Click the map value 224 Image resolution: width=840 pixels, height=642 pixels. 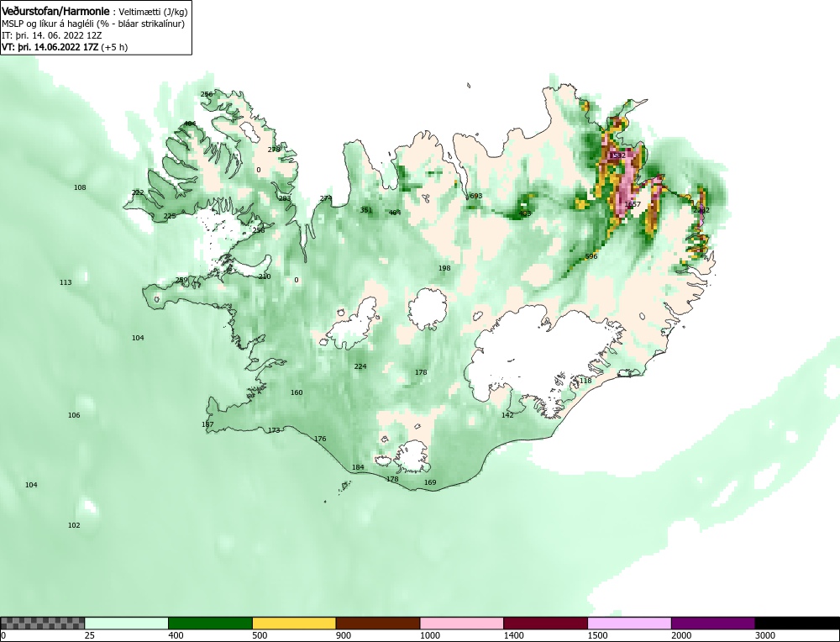click(360, 366)
